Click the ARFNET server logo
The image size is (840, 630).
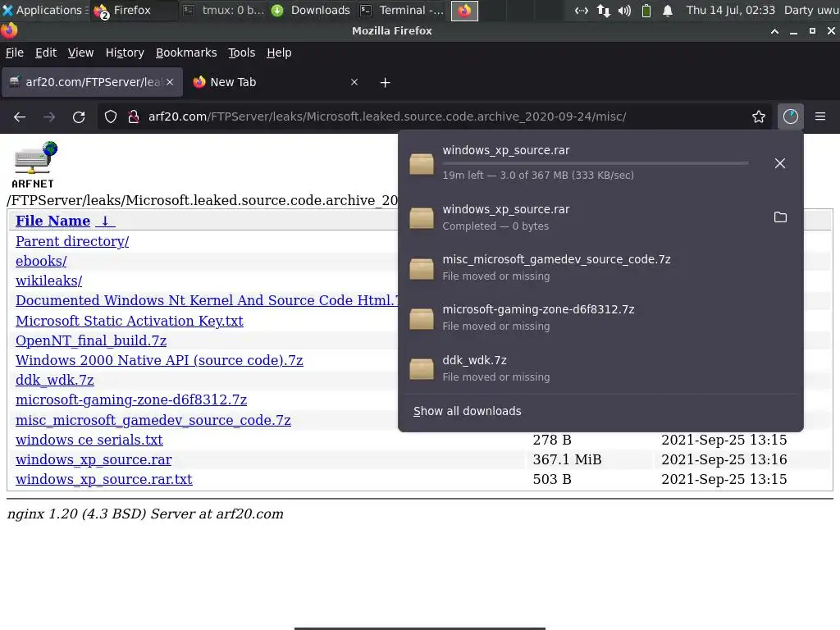click(34, 164)
